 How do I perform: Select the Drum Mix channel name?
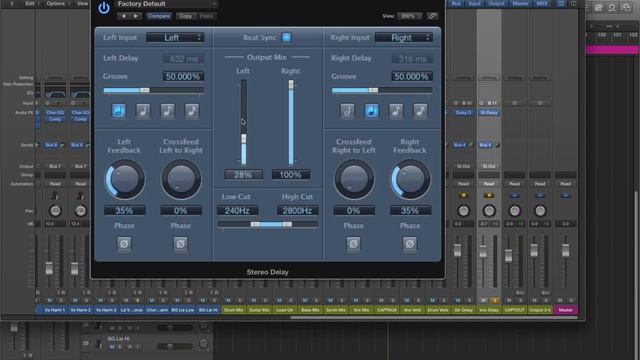[x=233, y=310]
